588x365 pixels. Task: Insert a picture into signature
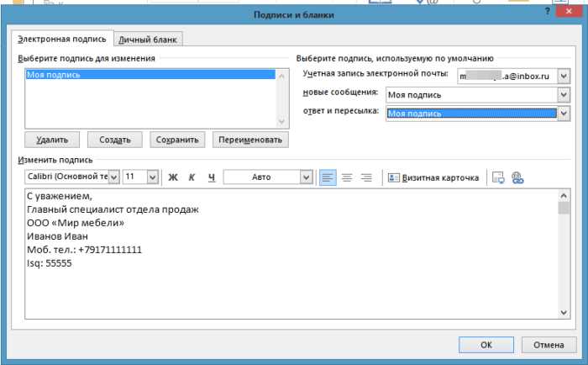(498, 177)
